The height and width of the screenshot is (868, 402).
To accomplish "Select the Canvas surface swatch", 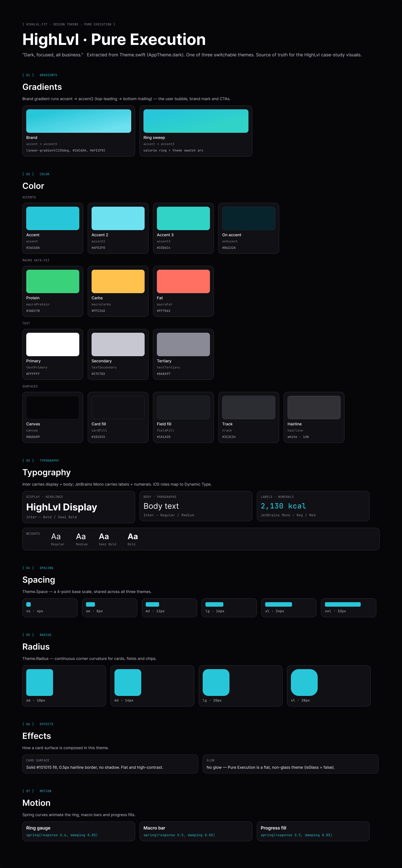I will pyautogui.click(x=52, y=408).
